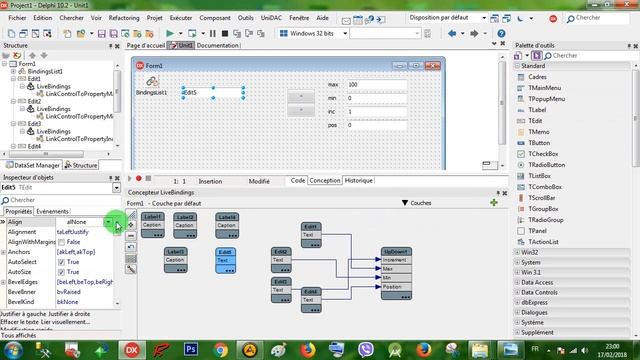Open the Disposition par défaut layout dropdown
The image size is (640, 360).
(x=484, y=18)
